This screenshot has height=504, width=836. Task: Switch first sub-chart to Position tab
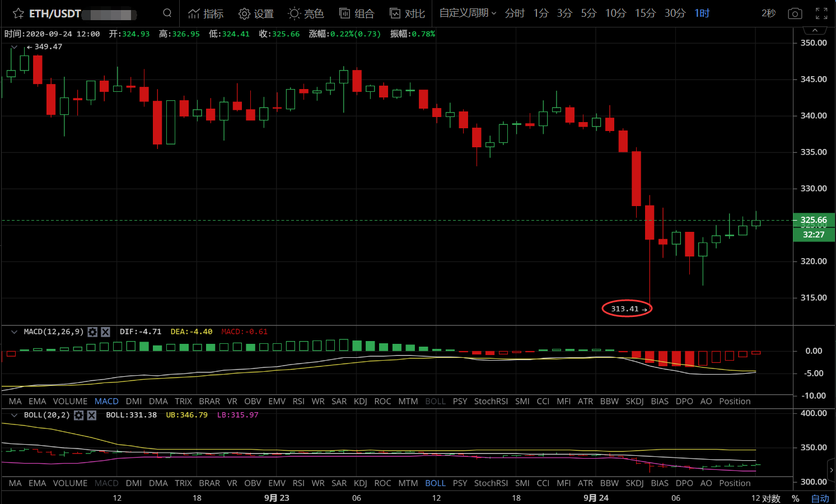(x=735, y=402)
